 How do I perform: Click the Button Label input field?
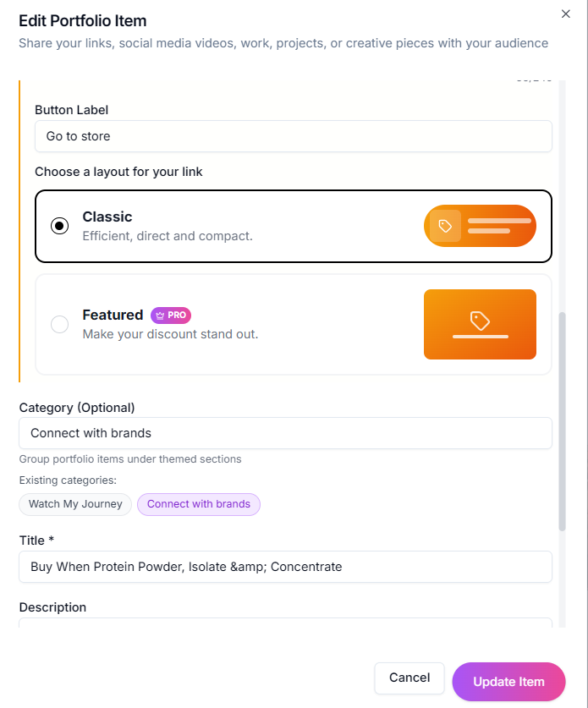tap(293, 136)
